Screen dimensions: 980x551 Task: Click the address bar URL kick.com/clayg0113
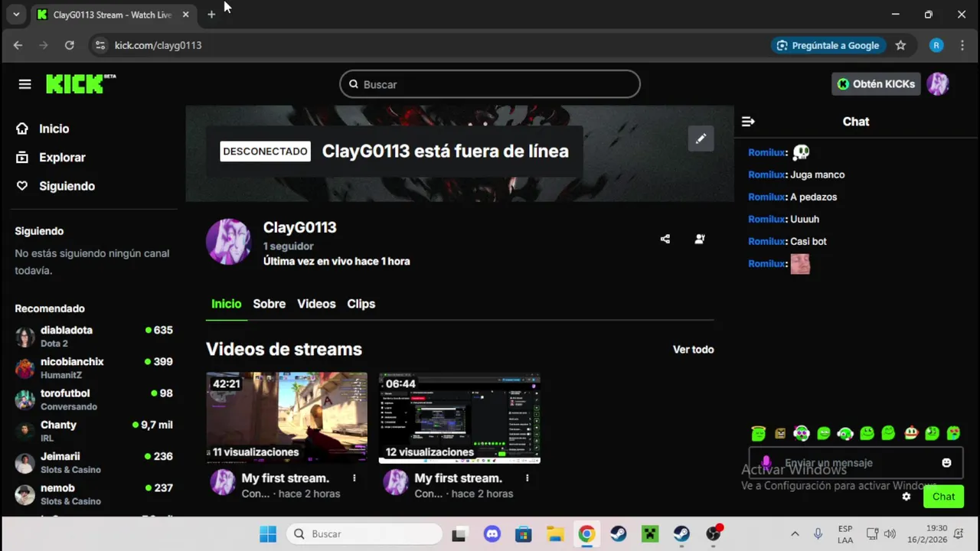point(158,45)
